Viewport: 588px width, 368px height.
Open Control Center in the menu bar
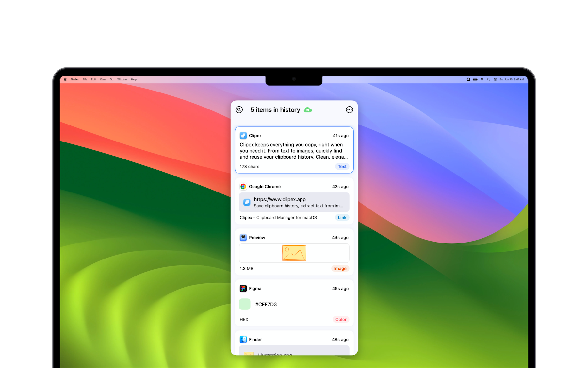(x=495, y=79)
